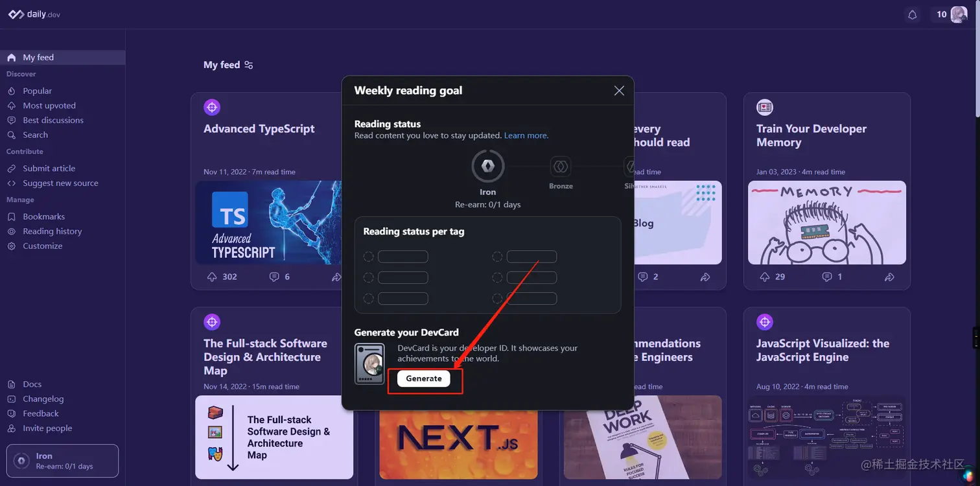The height and width of the screenshot is (486, 980).
Task: Open the Memory cartoon thumbnail
Action: tap(827, 222)
